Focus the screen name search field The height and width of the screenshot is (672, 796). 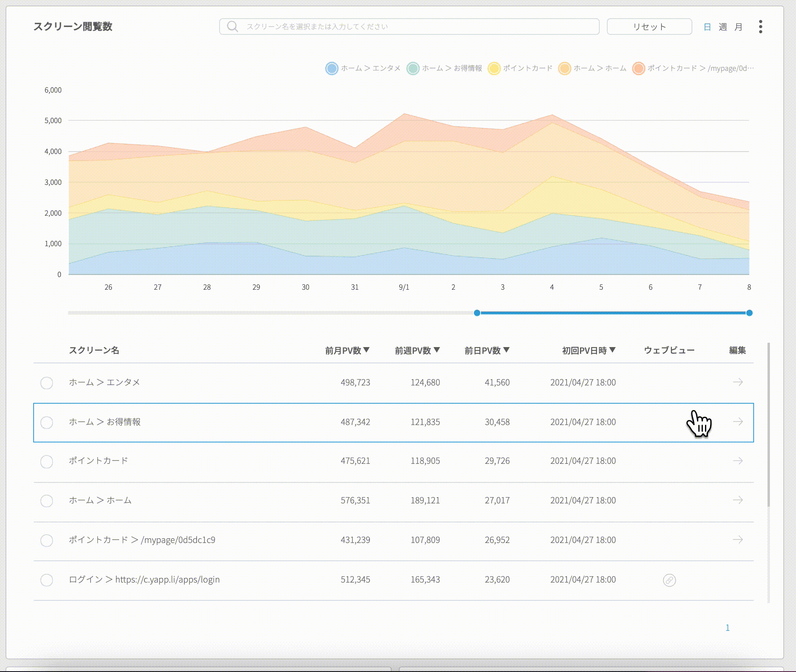(409, 27)
